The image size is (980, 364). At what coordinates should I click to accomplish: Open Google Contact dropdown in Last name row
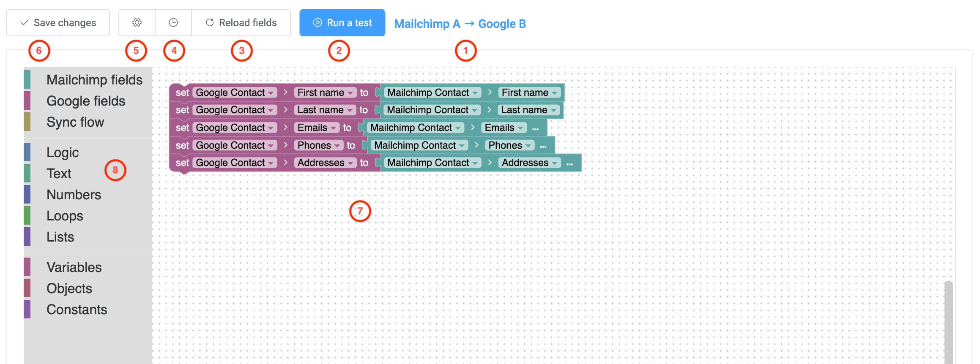click(x=235, y=110)
